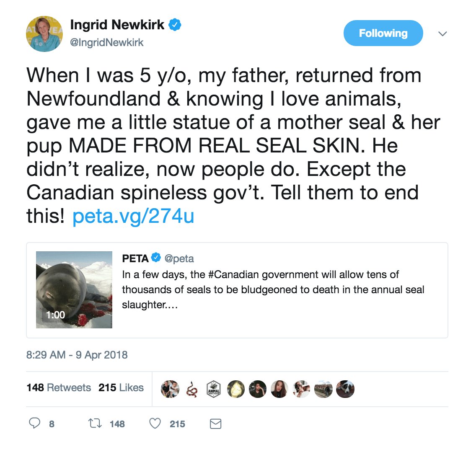
Task: Click the snake avatar among likers
Action: 192,389
